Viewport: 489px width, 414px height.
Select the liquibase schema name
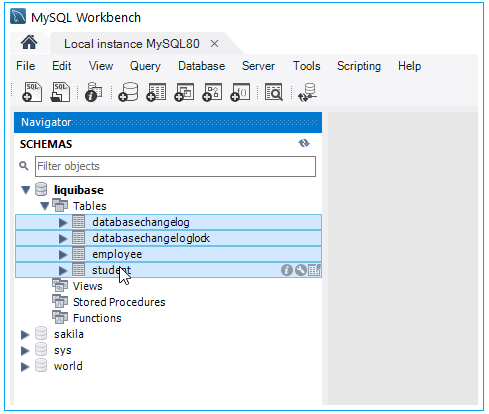click(79, 190)
